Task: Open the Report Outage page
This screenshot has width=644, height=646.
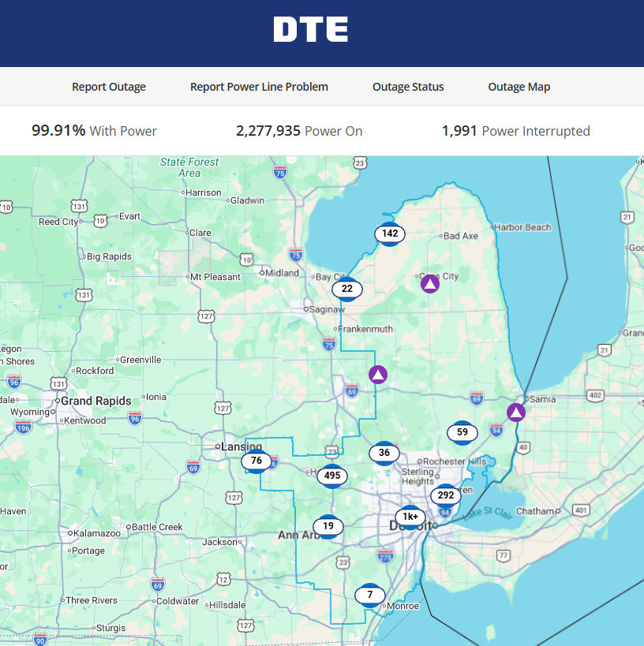Action: [x=109, y=87]
